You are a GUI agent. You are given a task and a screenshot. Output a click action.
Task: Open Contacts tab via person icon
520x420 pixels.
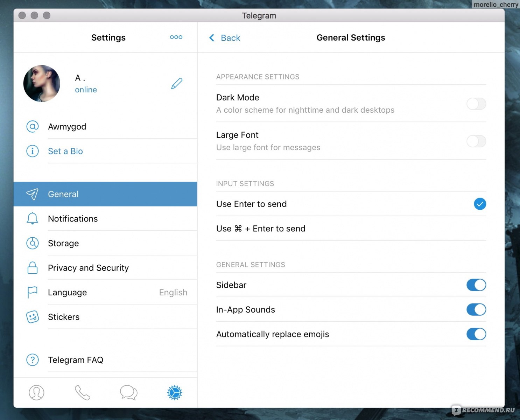click(x=36, y=392)
